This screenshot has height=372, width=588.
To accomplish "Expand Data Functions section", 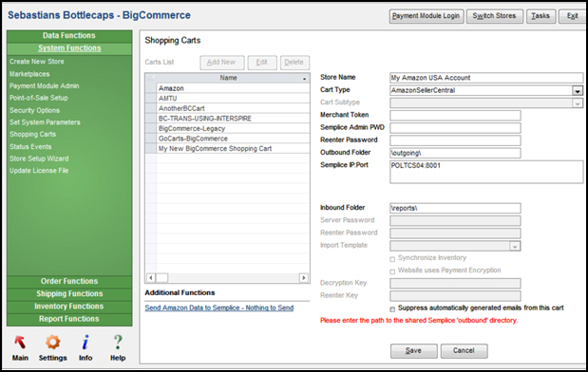I will coord(69,36).
